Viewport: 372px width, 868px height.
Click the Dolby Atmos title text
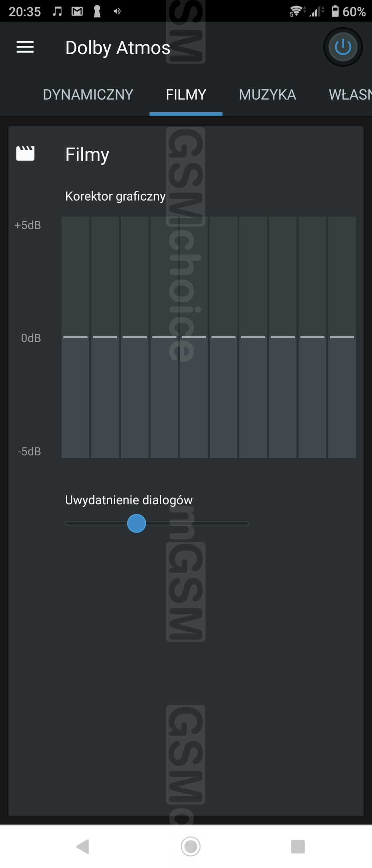118,48
